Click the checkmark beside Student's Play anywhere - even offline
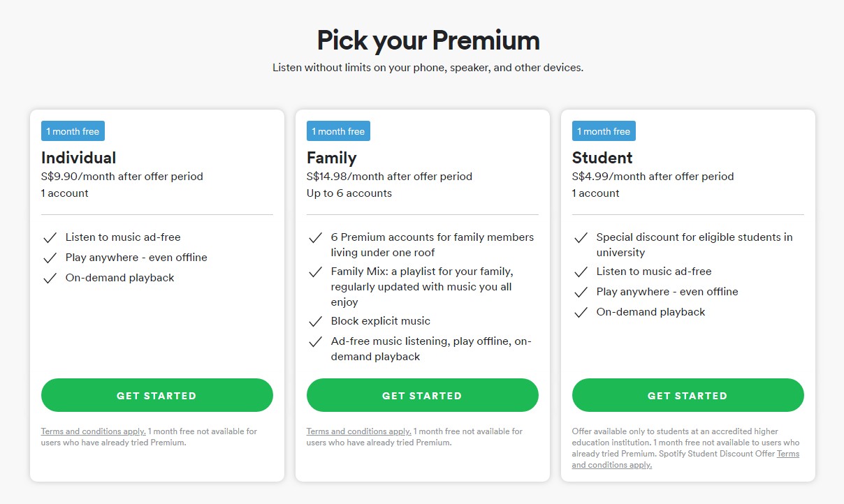The height and width of the screenshot is (504, 844). (581, 292)
